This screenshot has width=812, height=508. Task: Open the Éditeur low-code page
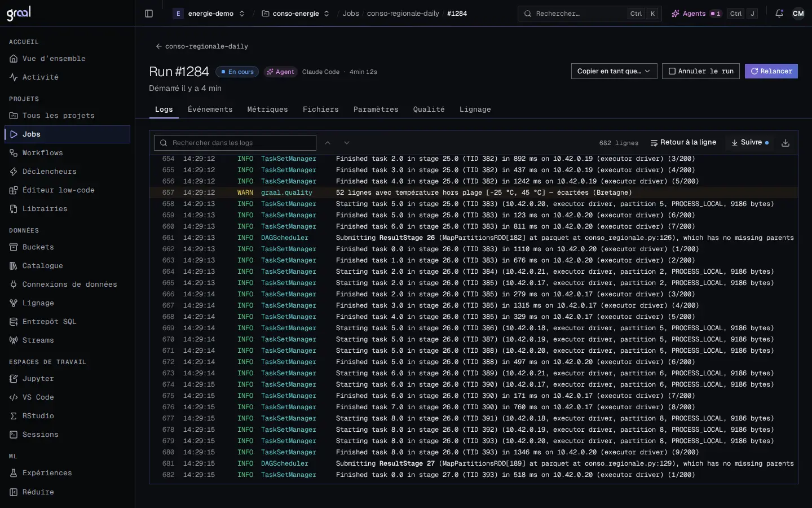coord(67,190)
